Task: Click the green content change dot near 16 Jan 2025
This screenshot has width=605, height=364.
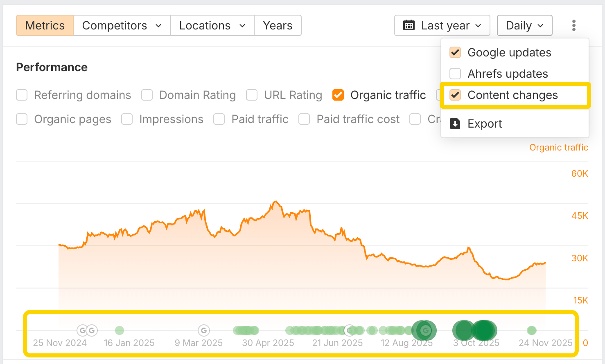Action: point(120,330)
